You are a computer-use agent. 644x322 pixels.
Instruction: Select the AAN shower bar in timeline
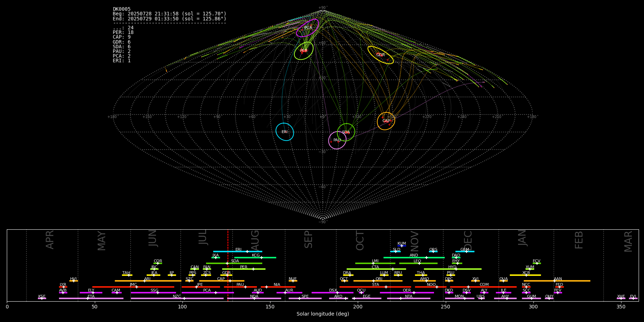tap(557, 281)
